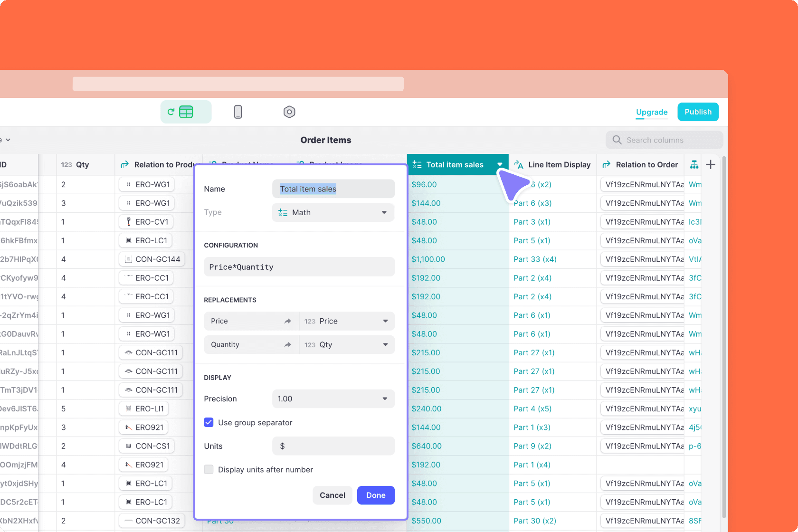Click the Publish button
Viewport: 798px width, 532px height.
click(x=698, y=112)
